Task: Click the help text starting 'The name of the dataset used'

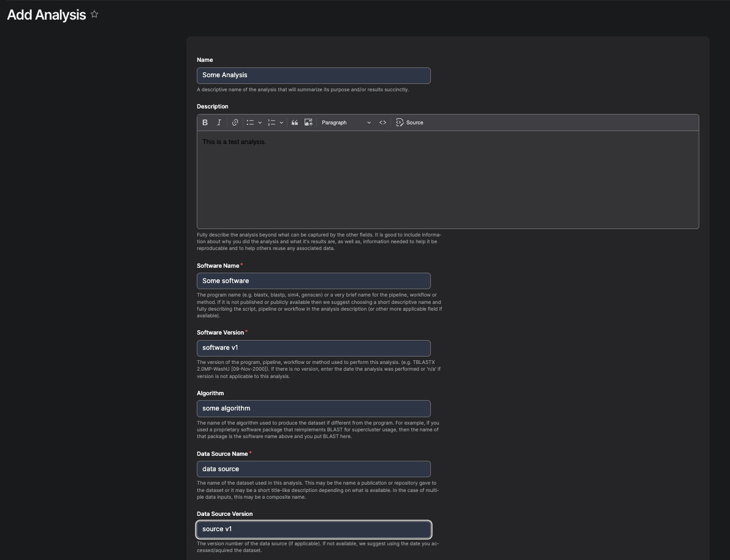Action: [318, 490]
